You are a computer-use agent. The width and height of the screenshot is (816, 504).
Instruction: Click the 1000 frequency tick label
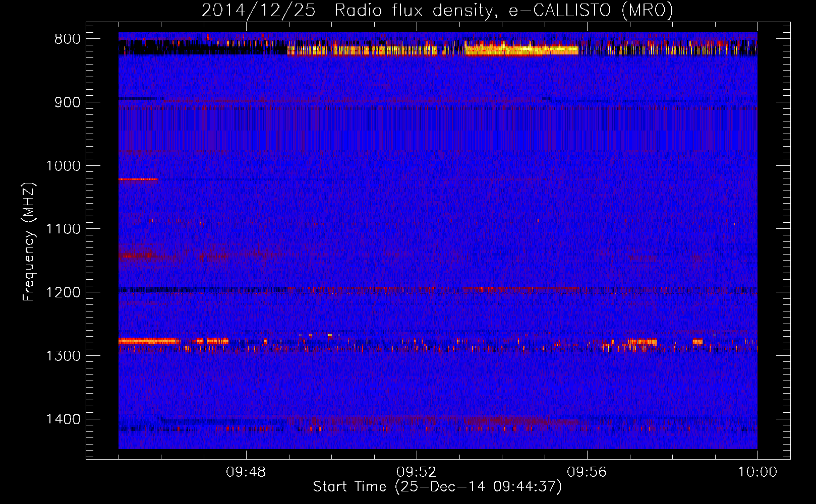click(x=63, y=166)
